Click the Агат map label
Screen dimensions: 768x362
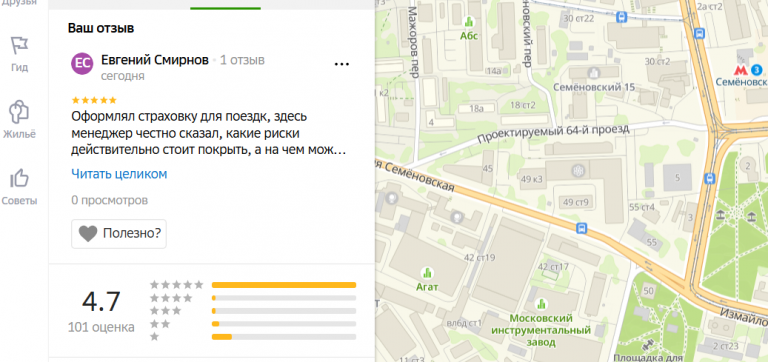point(427,287)
